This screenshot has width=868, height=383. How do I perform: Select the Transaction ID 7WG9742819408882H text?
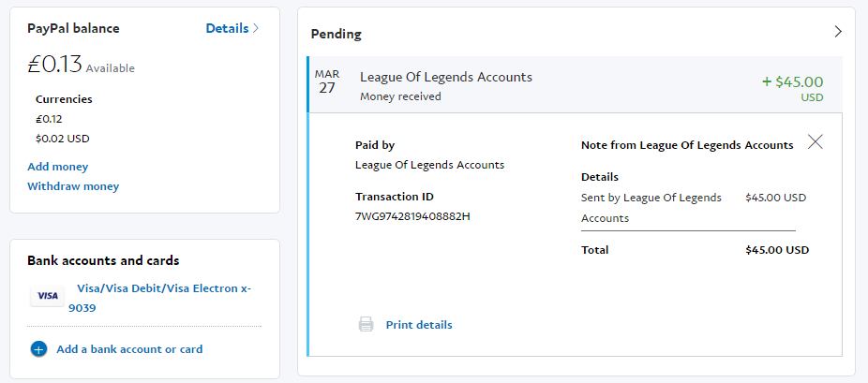tap(412, 216)
